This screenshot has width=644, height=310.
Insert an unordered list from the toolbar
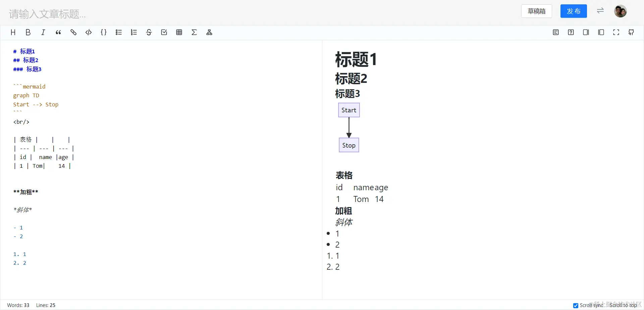point(119,32)
